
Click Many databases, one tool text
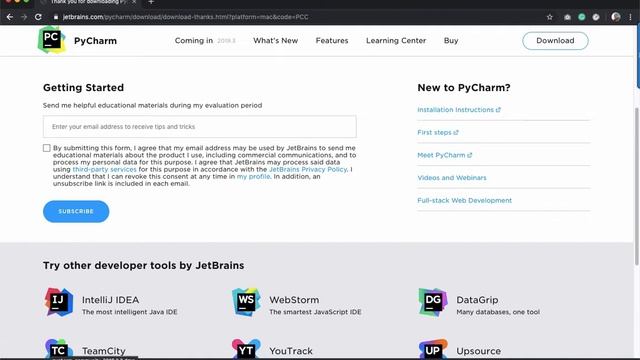tap(498, 312)
